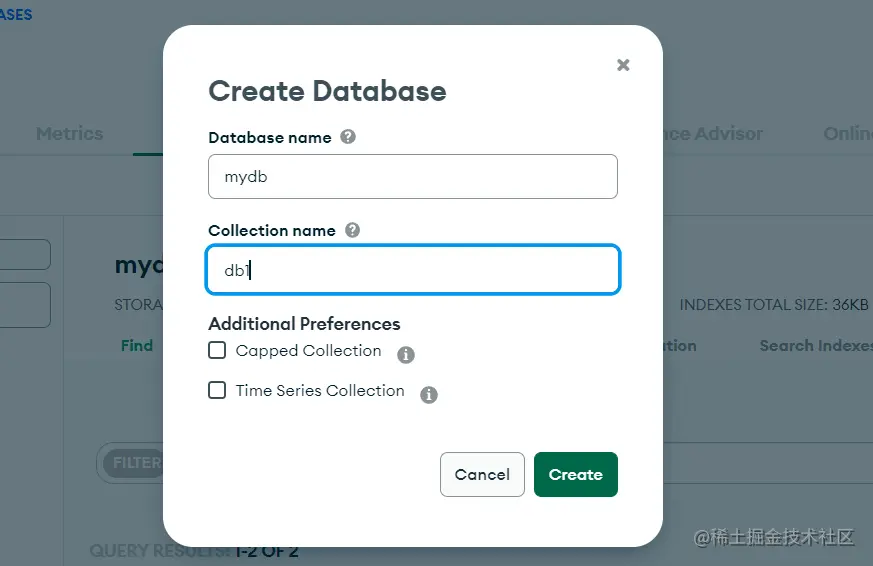Enable the Capped Collection checkbox
This screenshot has width=873, height=566.
pyautogui.click(x=217, y=350)
